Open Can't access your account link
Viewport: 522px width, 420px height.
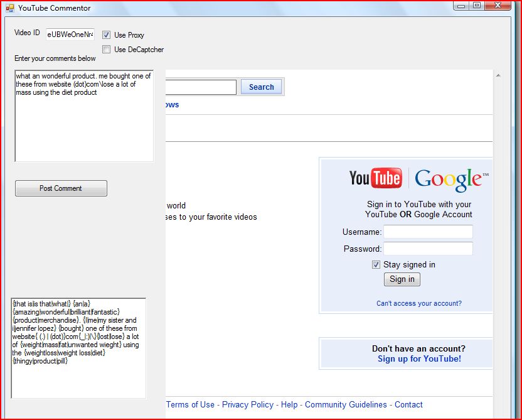(419, 303)
